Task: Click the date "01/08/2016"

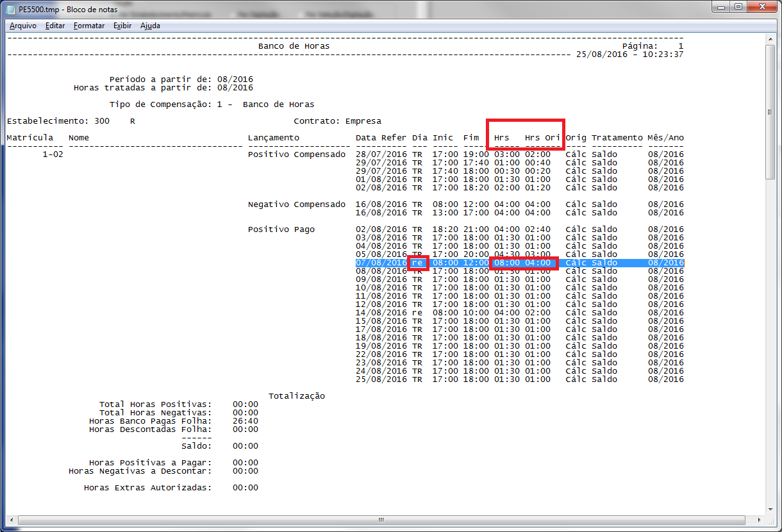Action: coord(381,179)
